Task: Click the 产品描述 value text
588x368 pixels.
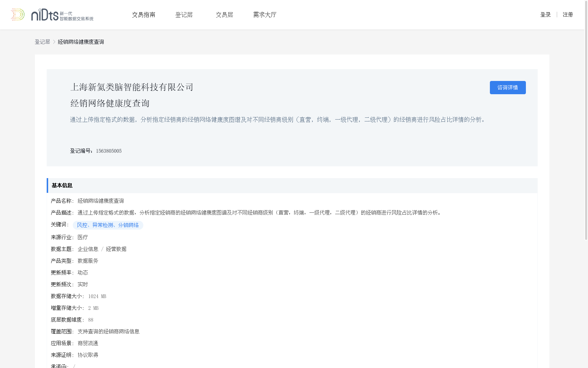Action: [260, 213]
